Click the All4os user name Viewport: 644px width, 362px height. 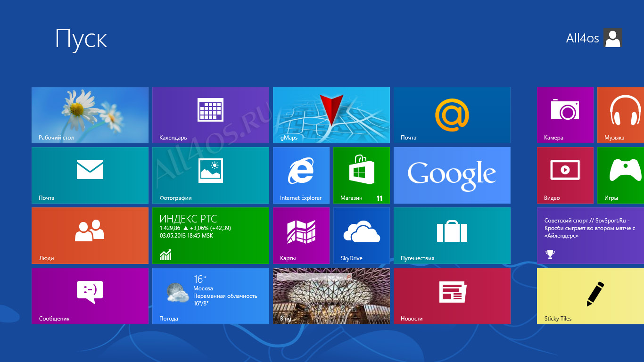tap(582, 38)
